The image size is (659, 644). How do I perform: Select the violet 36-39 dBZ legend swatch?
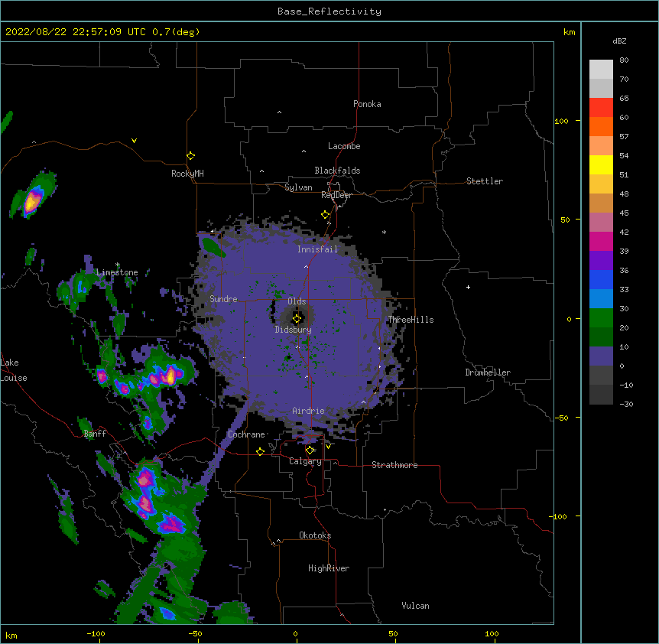pyautogui.click(x=601, y=261)
